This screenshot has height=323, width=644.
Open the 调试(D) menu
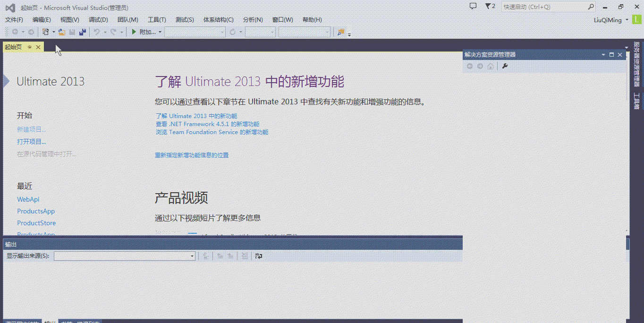click(98, 20)
